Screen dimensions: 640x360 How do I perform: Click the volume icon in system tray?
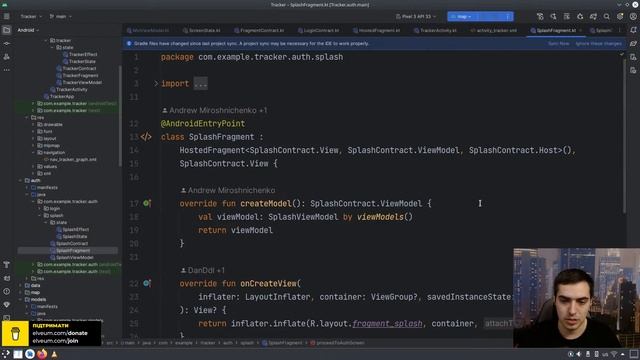pos(579,354)
